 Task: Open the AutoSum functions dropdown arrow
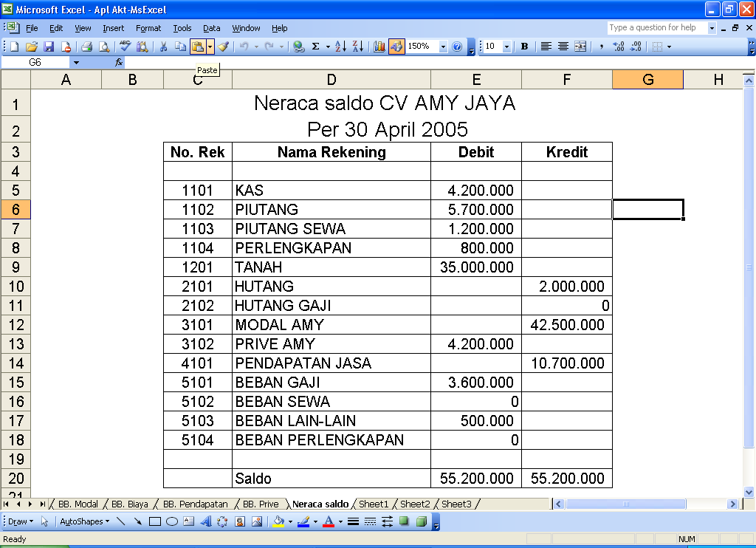point(328,47)
